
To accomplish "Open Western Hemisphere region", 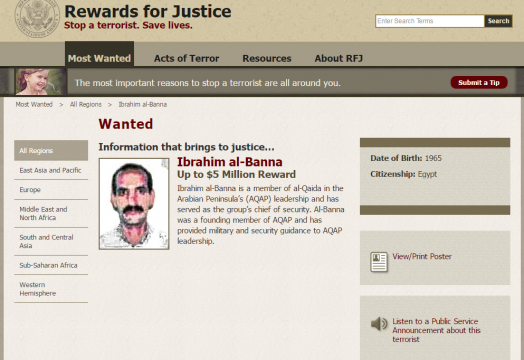I will click(51, 289).
